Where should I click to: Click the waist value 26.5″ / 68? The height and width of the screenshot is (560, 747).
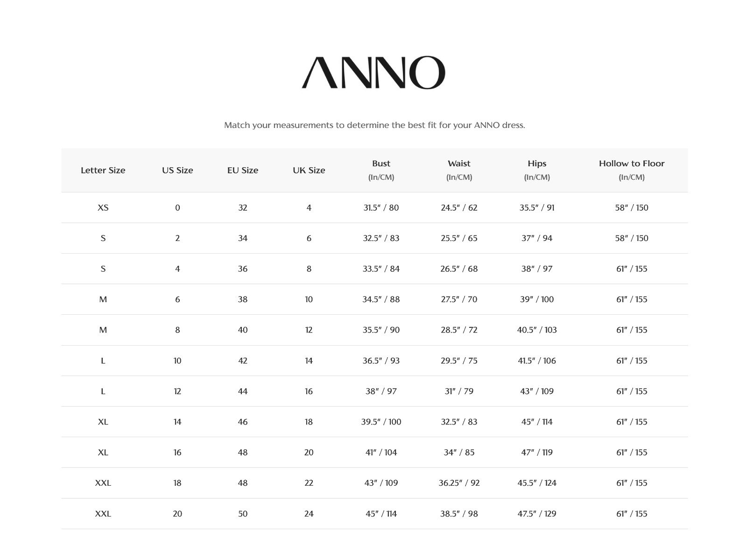459,269
